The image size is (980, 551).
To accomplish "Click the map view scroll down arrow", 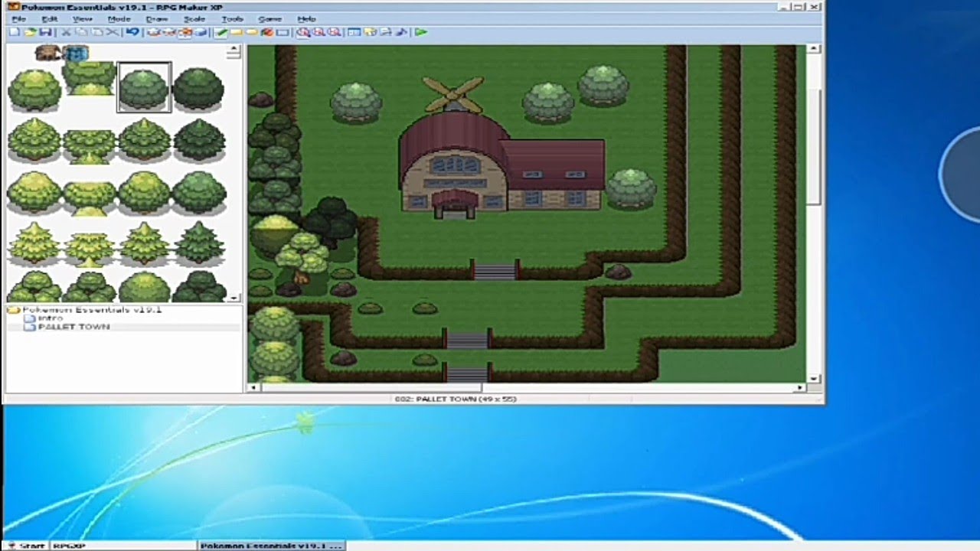I will pos(814,377).
